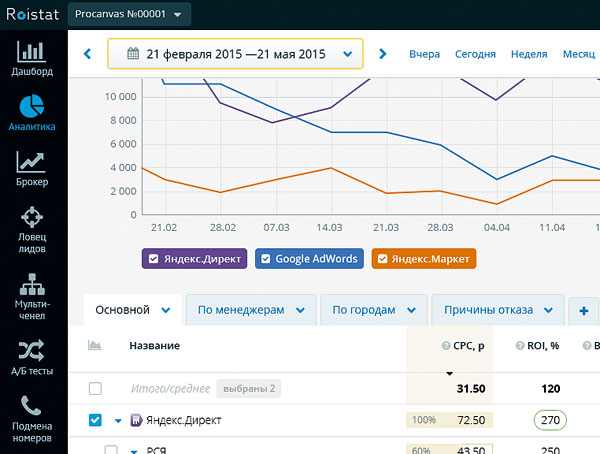600x454 pixels.
Task: Click the ROI, % column header
Action: 543,346
